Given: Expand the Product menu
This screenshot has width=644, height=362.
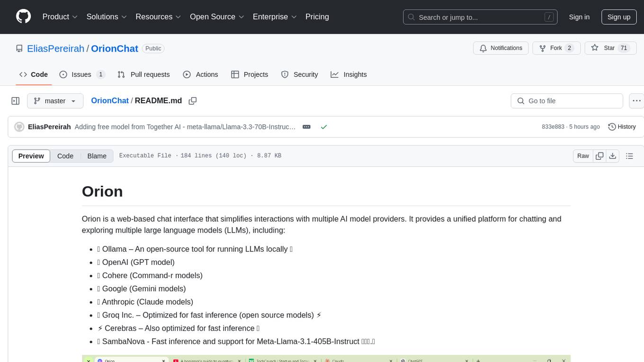Looking at the screenshot, I should (x=60, y=17).
